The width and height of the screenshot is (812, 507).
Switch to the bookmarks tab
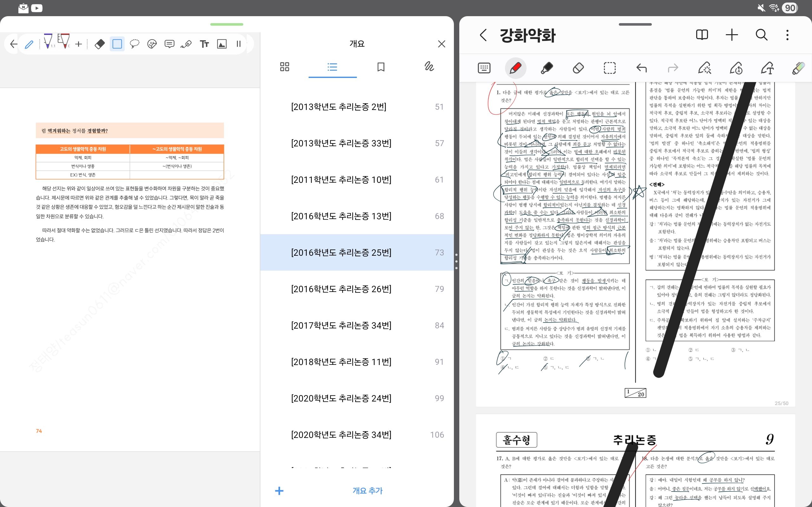tap(381, 67)
